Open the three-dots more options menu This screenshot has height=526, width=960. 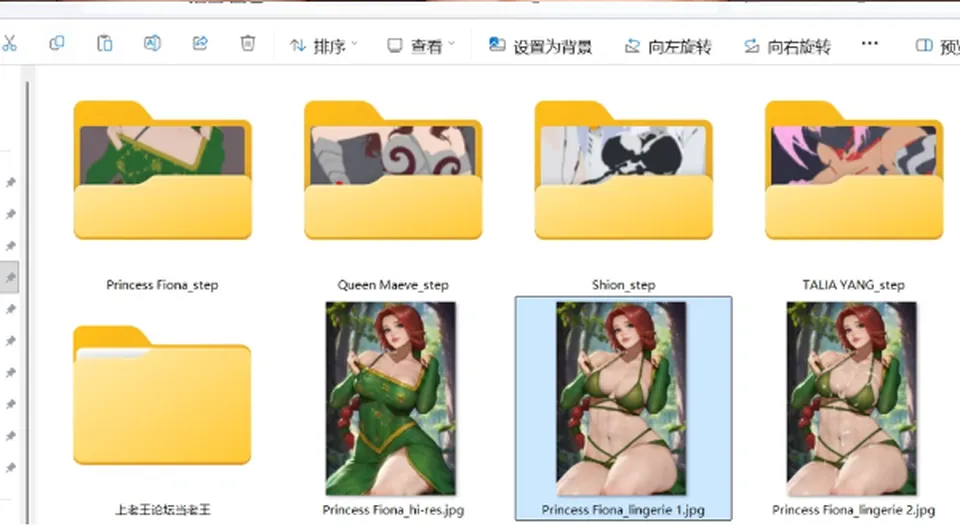tap(869, 43)
